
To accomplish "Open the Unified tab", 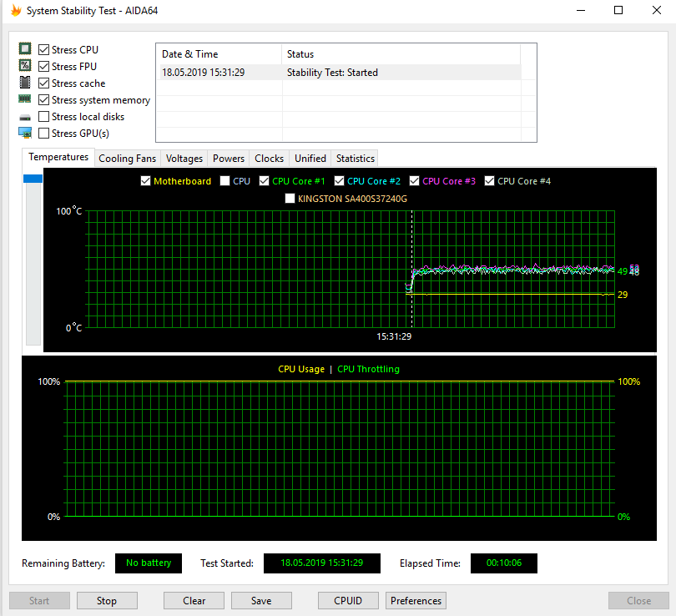I will (310, 159).
